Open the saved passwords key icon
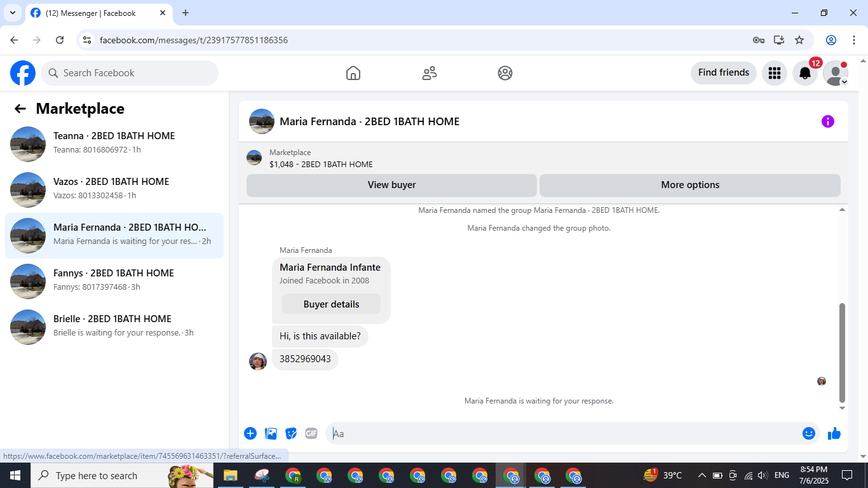The height and width of the screenshot is (488, 868). [759, 40]
